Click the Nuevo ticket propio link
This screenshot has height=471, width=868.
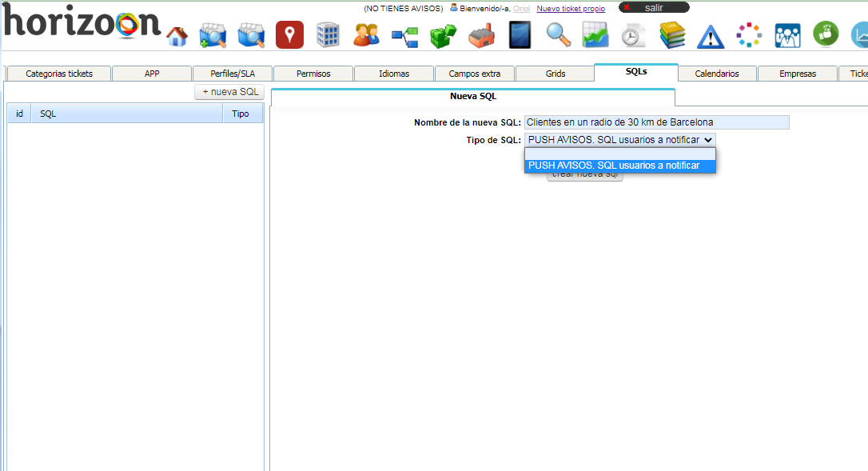pos(571,9)
